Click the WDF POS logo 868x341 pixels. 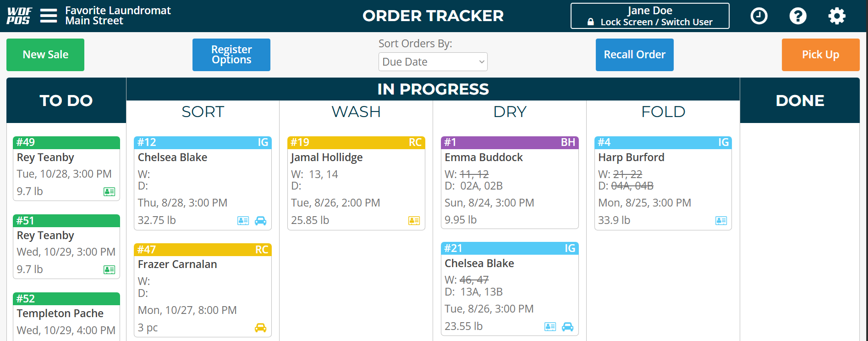18,15
